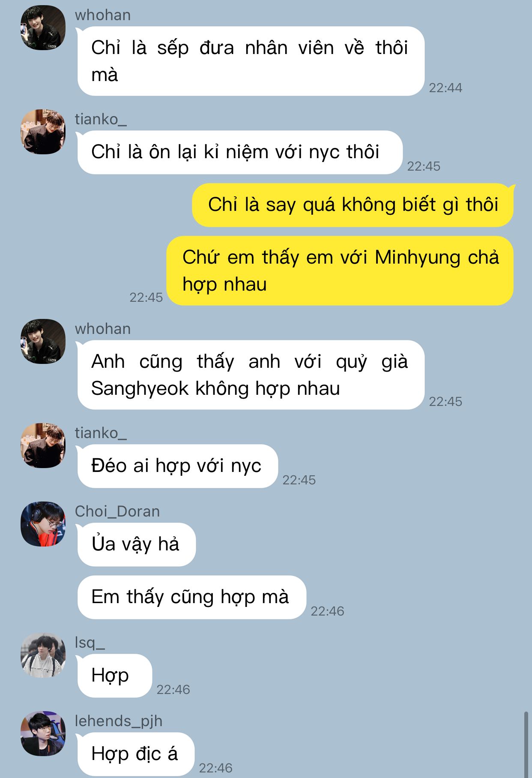Open lsq_'s profile avatar
Screen dimensions: 532x778
pyautogui.click(x=43, y=655)
